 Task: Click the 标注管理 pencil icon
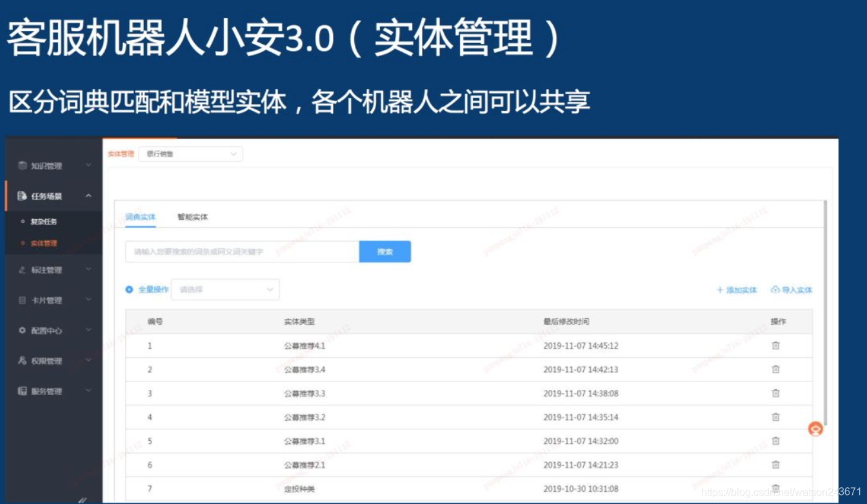tap(23, 270)
